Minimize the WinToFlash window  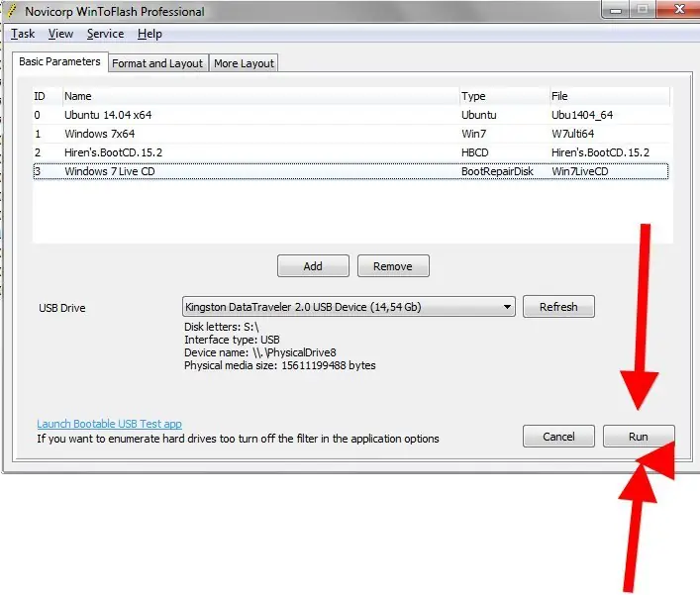coord(616,9)
